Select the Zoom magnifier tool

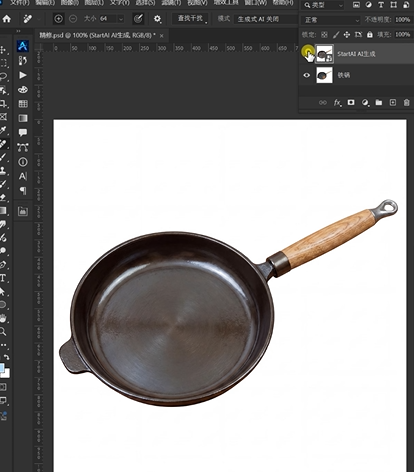click(3, 331)
